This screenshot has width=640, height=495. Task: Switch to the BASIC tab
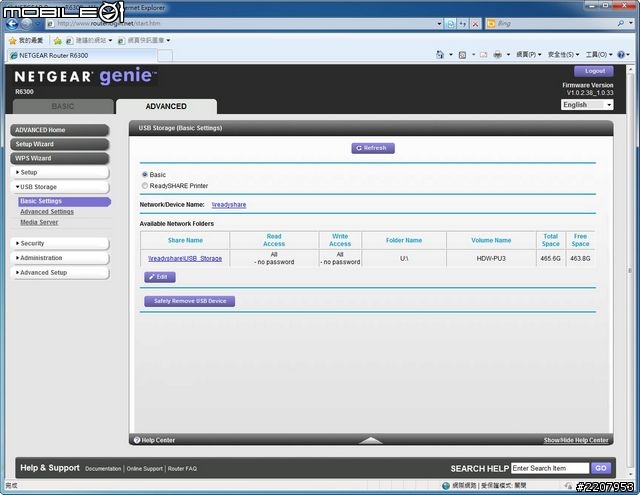[x=63, y=107]
